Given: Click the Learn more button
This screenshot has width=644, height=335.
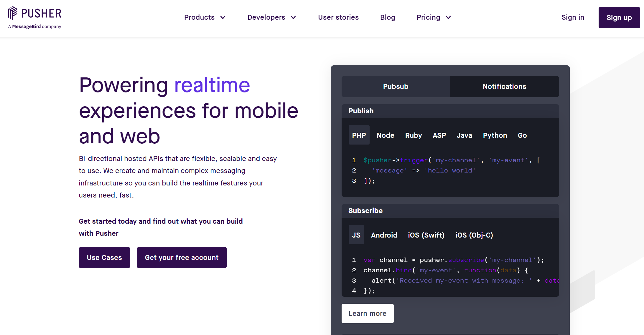Looking at the screenshot, I should pos(367,314).
